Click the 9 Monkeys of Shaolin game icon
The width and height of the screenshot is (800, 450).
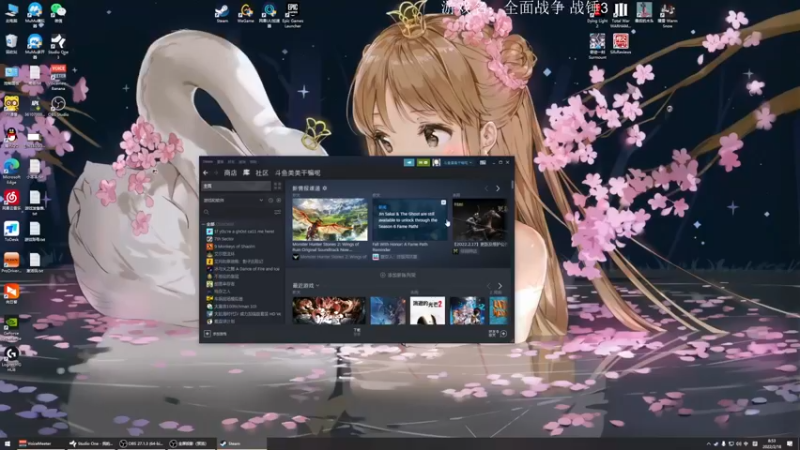[209, 246]
